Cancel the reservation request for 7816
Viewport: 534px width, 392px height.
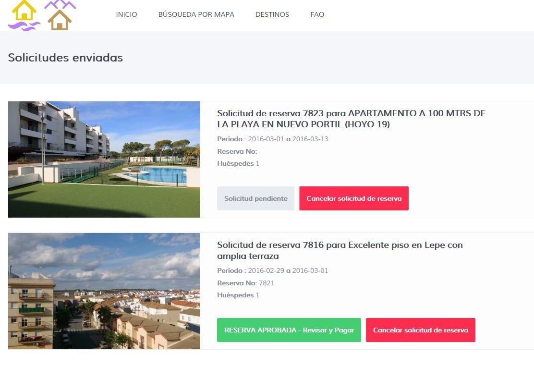click(421, 330)
